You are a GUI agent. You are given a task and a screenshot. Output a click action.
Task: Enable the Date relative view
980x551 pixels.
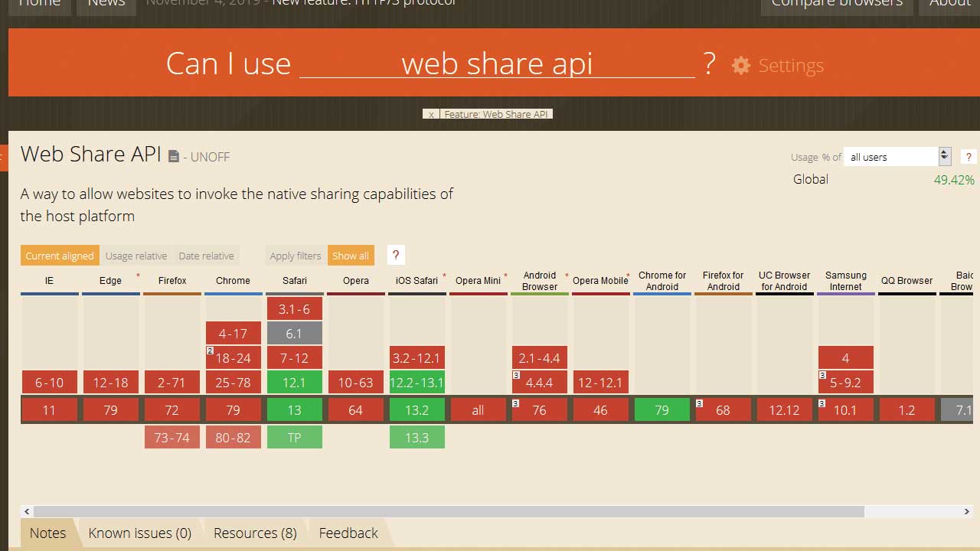click(x=206, y=255)
